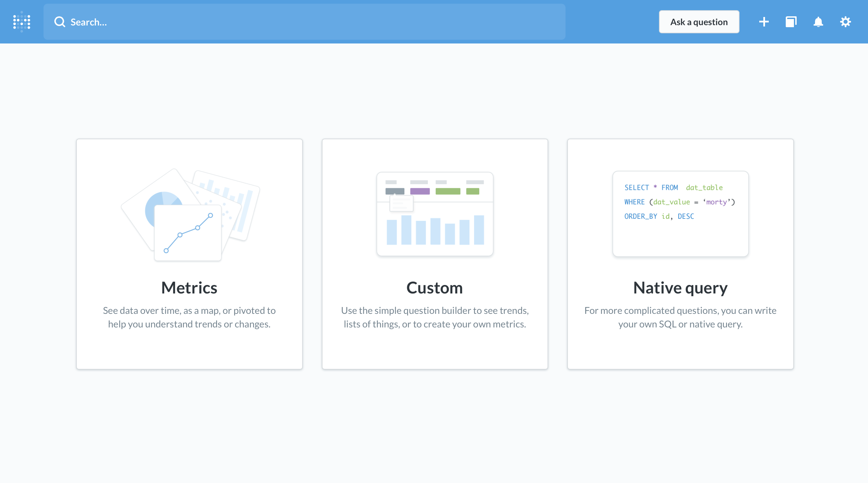
Task: Click the Metabase logo icon
Action: click(22, 22)
